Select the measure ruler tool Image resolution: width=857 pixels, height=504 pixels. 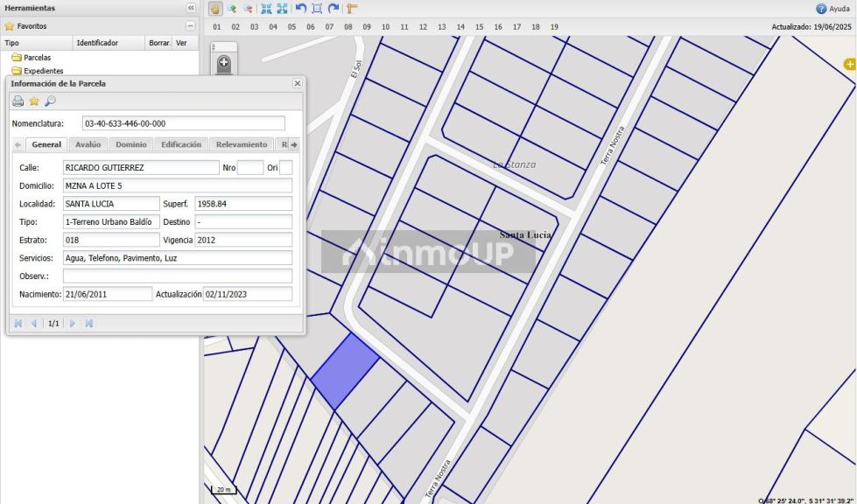tap(353, 8)
